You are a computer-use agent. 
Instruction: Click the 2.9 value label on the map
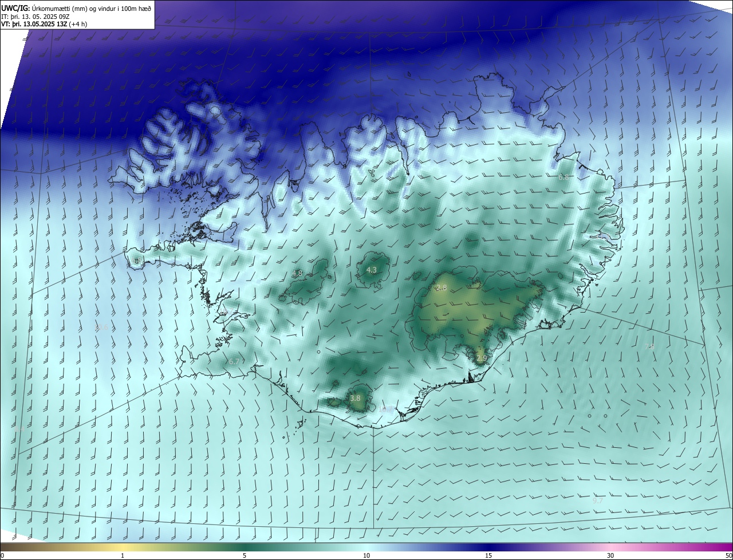click(x=482, y=358)
